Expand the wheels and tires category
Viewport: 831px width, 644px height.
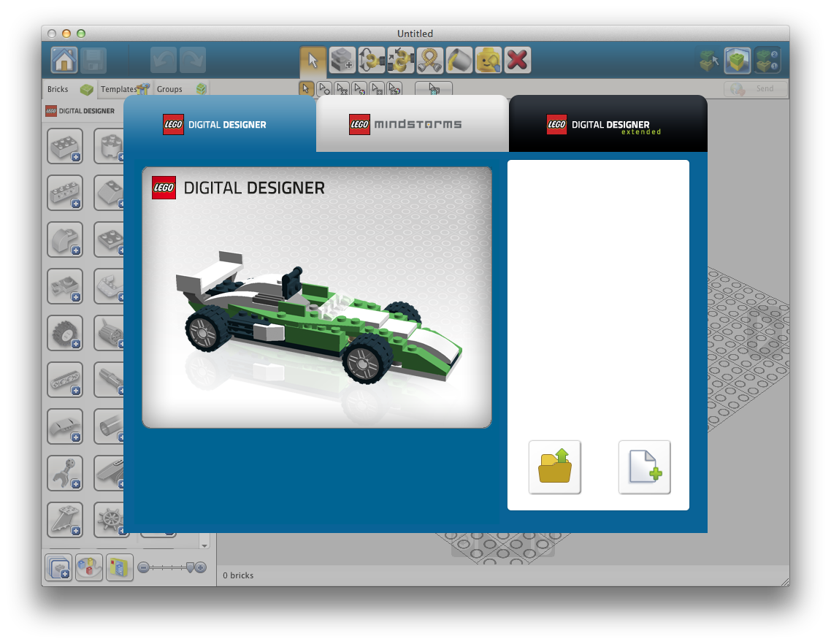coord(65,333)
